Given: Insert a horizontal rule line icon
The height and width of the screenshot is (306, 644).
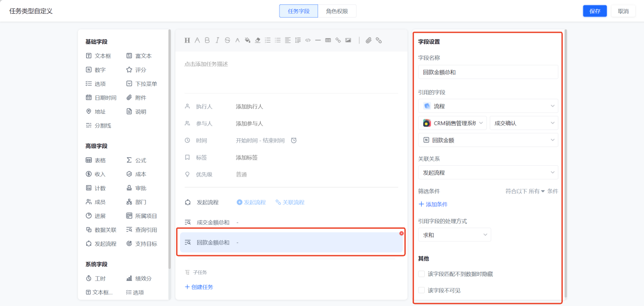Looking at the screenshot, I should (318, 40).
